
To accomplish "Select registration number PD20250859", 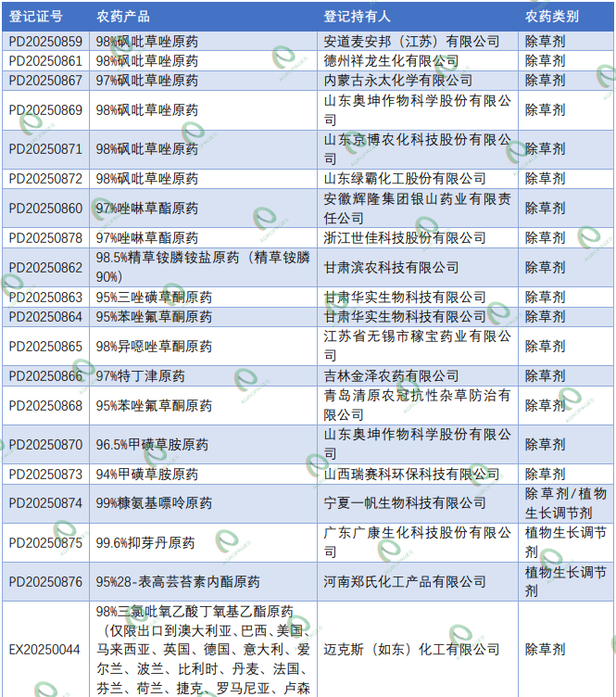I will 45,42.
